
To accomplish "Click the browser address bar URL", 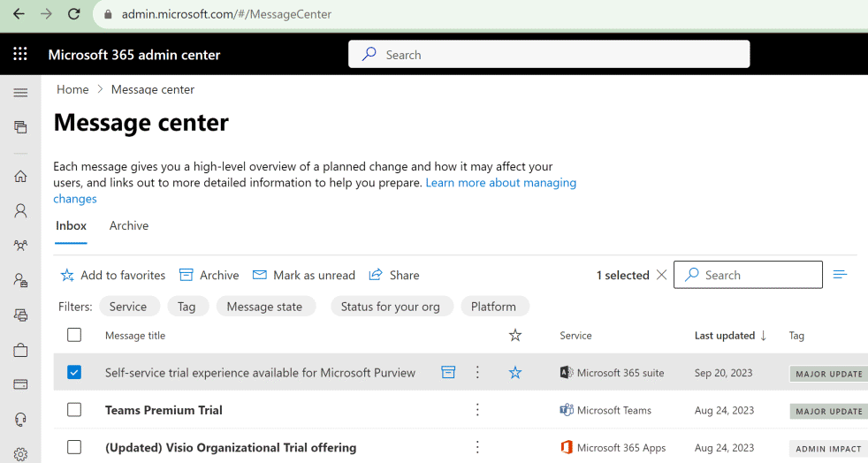I will coord(226,14).
